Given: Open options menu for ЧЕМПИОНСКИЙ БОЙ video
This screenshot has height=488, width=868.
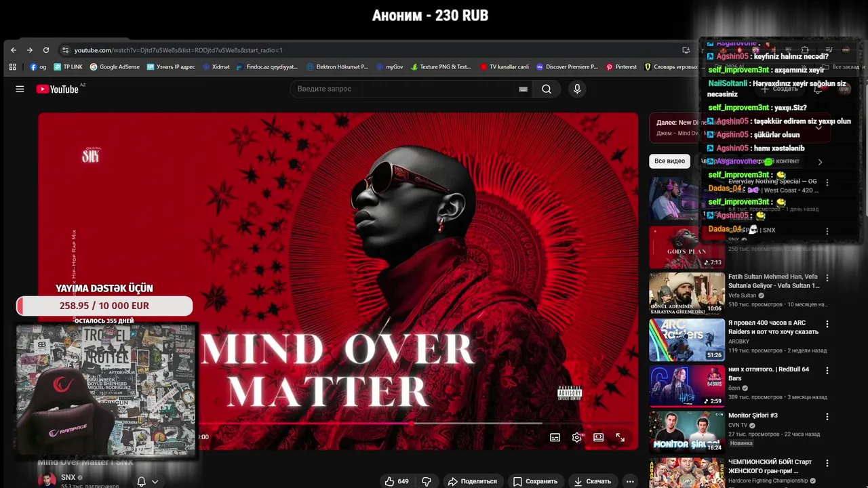Looking at the screenshot, I should (827, 463).
